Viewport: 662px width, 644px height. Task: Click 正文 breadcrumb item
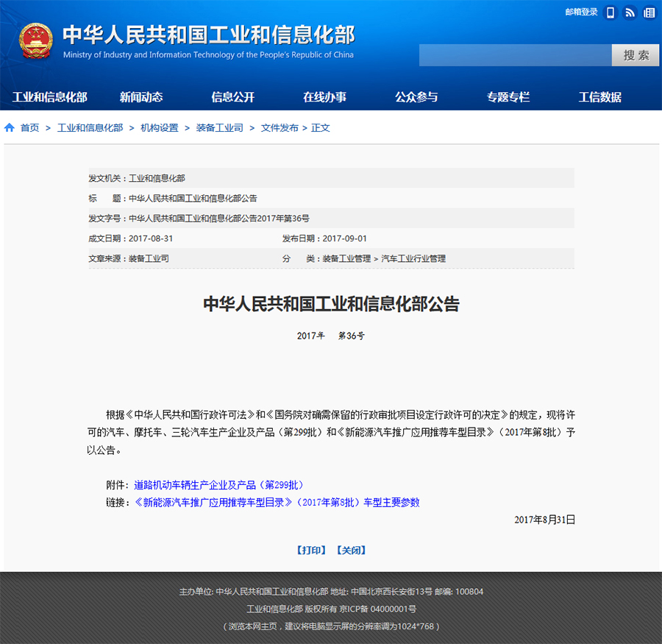tap(321, 127)
